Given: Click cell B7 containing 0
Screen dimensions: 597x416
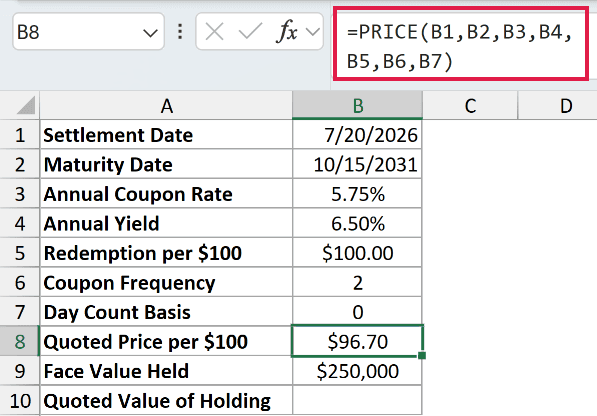Looking at the screenshot, I should pos(358,312).
